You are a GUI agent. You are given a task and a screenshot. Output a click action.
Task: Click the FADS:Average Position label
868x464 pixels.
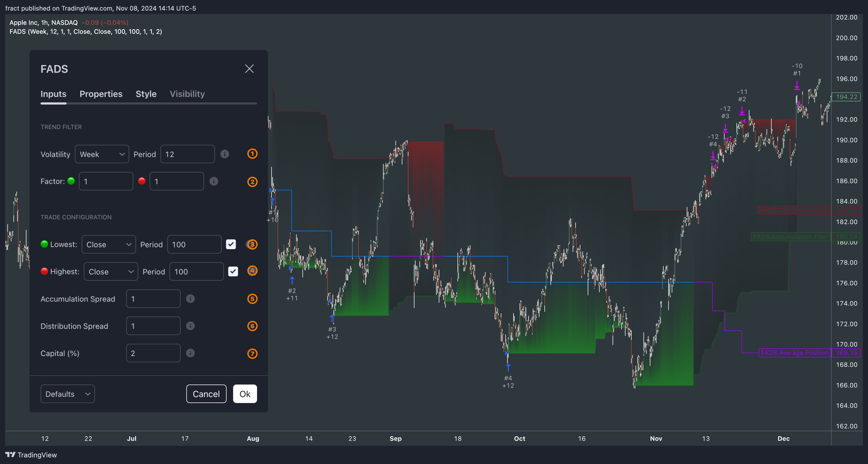point(794,353)
